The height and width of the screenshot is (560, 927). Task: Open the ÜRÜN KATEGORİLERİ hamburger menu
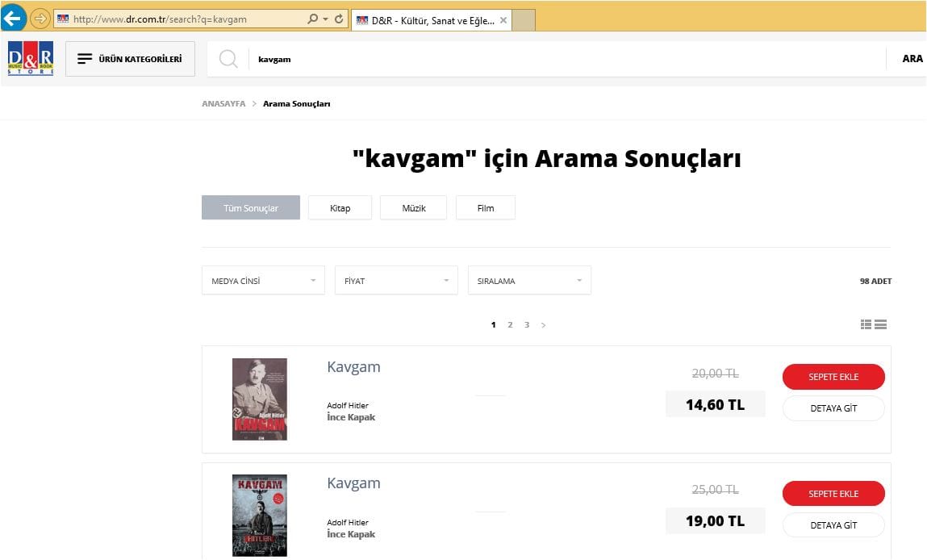pyautogui.click(x=130, y=59)
